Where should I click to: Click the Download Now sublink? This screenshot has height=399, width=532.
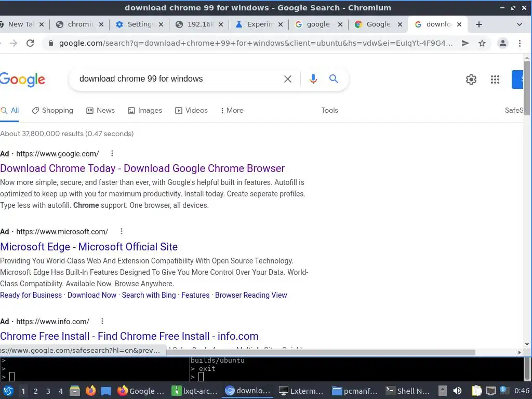point(92,295)
